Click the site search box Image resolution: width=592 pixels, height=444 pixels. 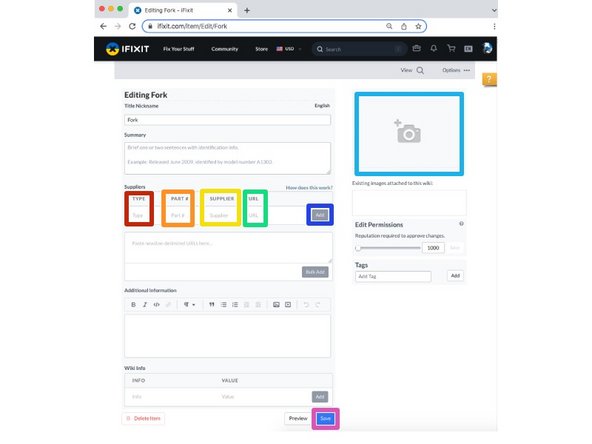tap(359, 49)
